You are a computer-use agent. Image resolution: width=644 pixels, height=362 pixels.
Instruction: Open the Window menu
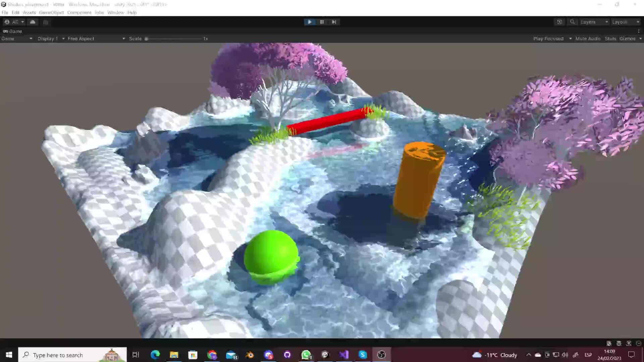point(116,12)
